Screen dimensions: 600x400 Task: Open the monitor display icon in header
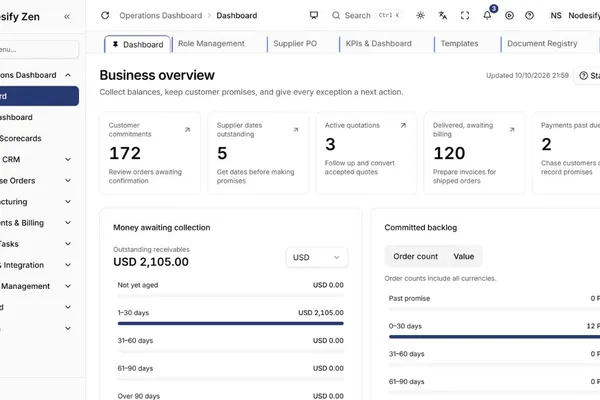(314, 15)
